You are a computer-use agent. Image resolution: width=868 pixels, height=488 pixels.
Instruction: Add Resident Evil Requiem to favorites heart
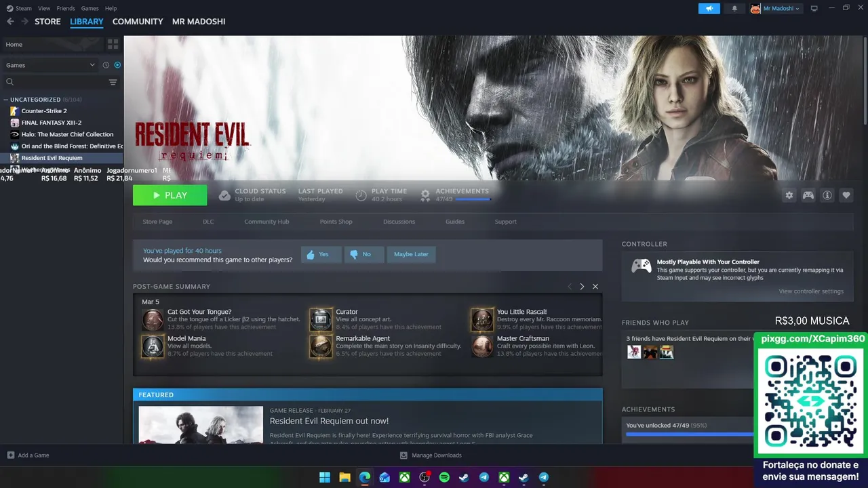click(846, 195)
